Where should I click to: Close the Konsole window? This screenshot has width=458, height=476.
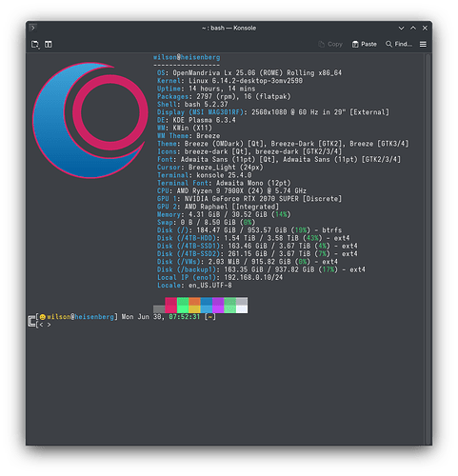pos(425,28)
